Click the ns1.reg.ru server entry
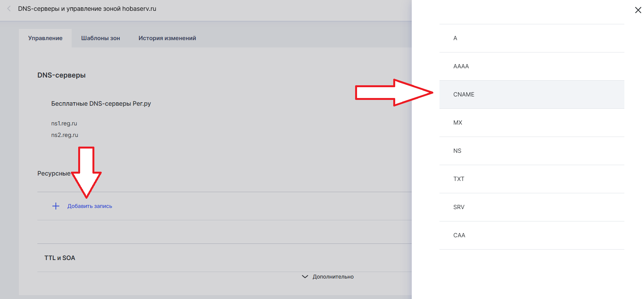This screenshot has height=299, width=644. (x=64, y=123)
